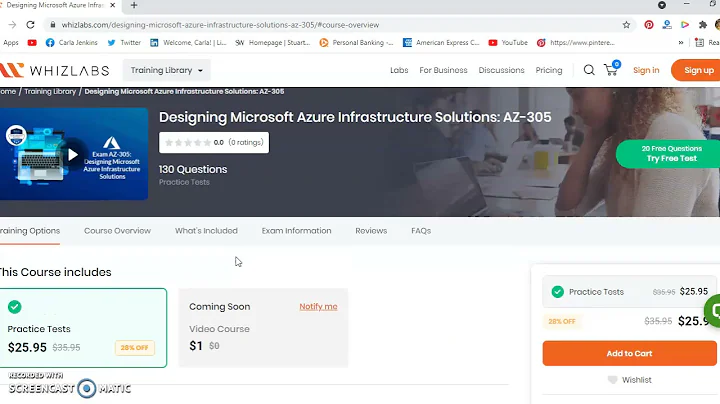Open the Homepage | Stuart bookmark
Screen dimensions: 720x404
click(273, 43)
